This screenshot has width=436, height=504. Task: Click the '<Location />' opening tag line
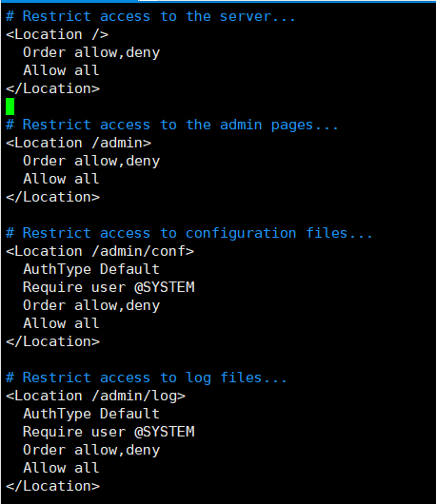click(x=57, y=34)
